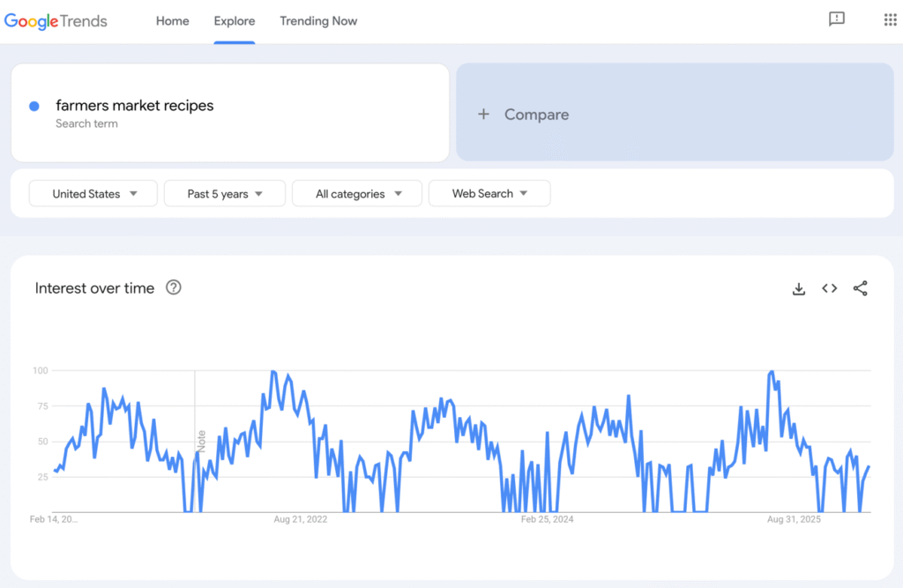Click the peak of the trend line near Aug 31, 2025
This screenshot has width=903, height=588.
pos(772,372)
